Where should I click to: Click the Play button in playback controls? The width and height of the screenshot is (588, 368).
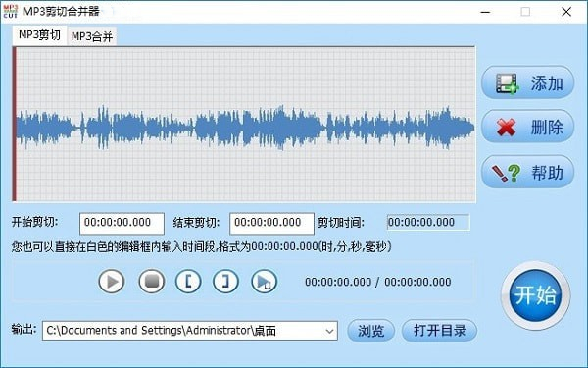112,282
